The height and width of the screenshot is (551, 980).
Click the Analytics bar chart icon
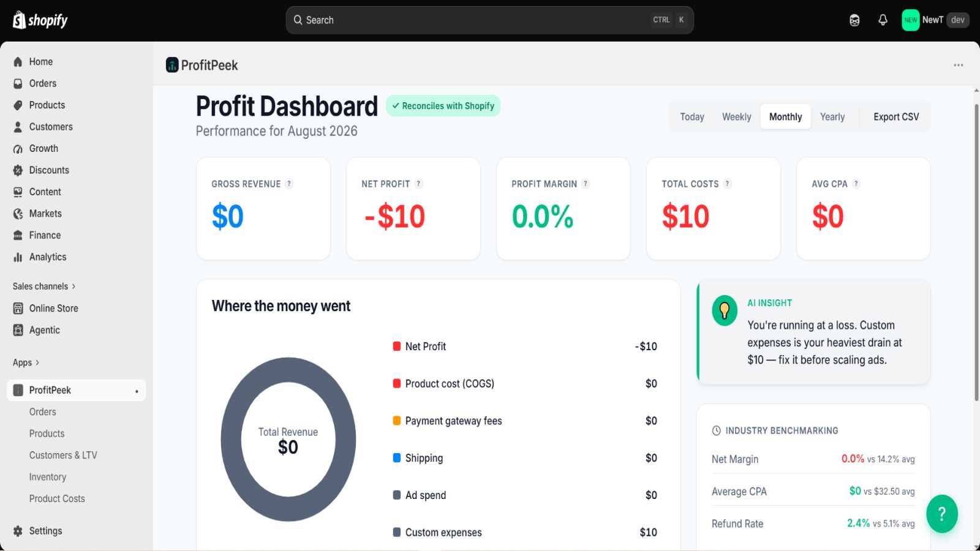[x=18, y=257]
